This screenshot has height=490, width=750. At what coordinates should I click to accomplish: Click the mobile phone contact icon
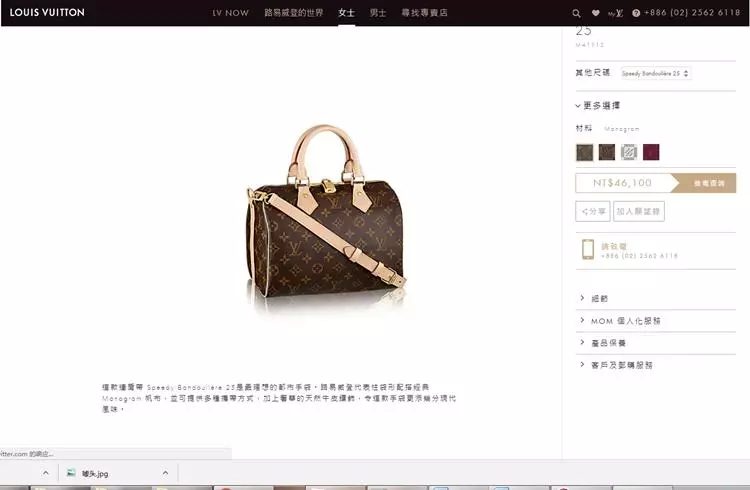[588, 250]
